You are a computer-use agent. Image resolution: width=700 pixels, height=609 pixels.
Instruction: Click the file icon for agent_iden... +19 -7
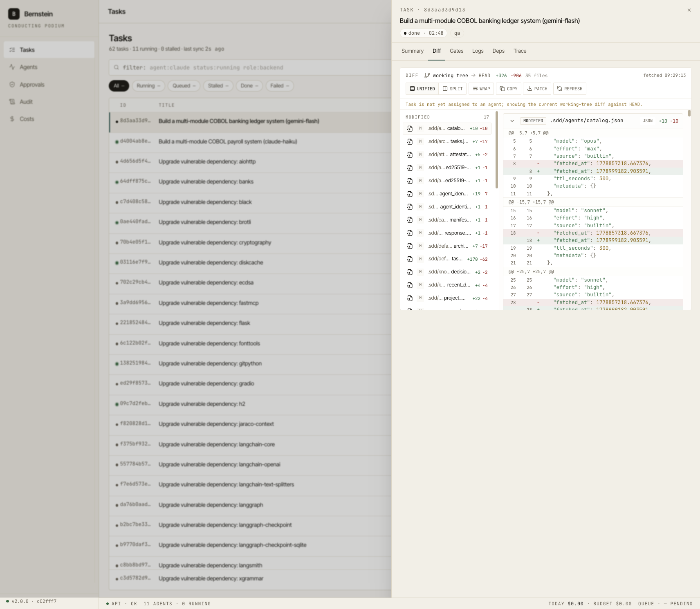[410, 194]
